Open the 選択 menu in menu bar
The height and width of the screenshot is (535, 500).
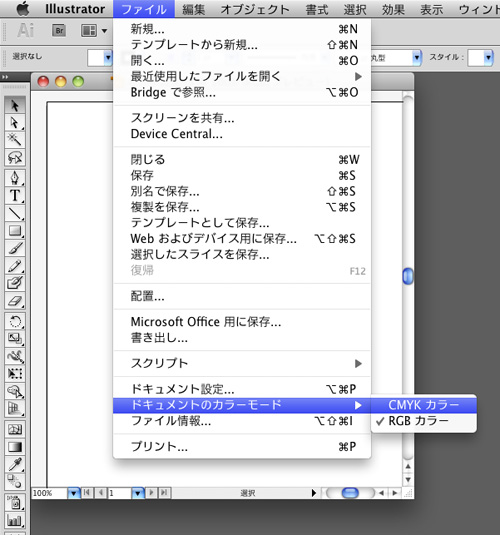[355, 9]
